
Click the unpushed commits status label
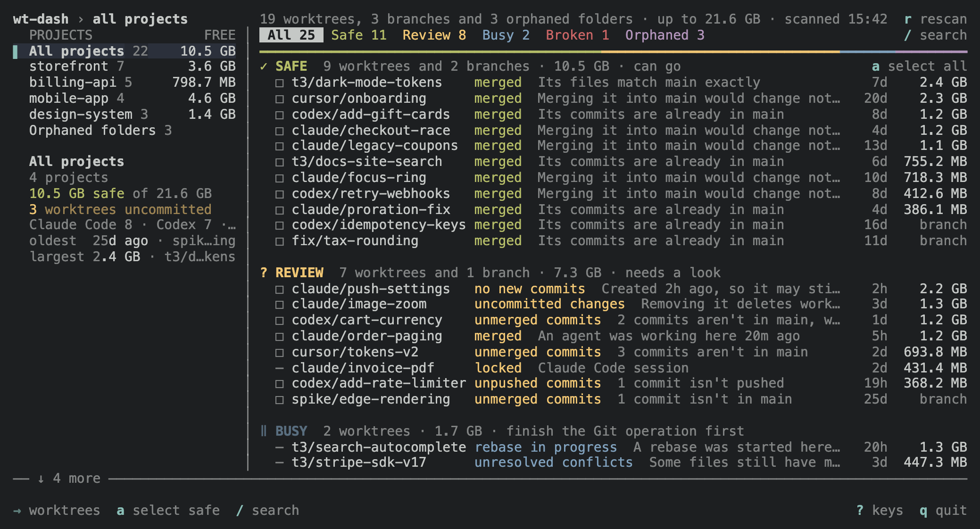(x=538, y=383)
